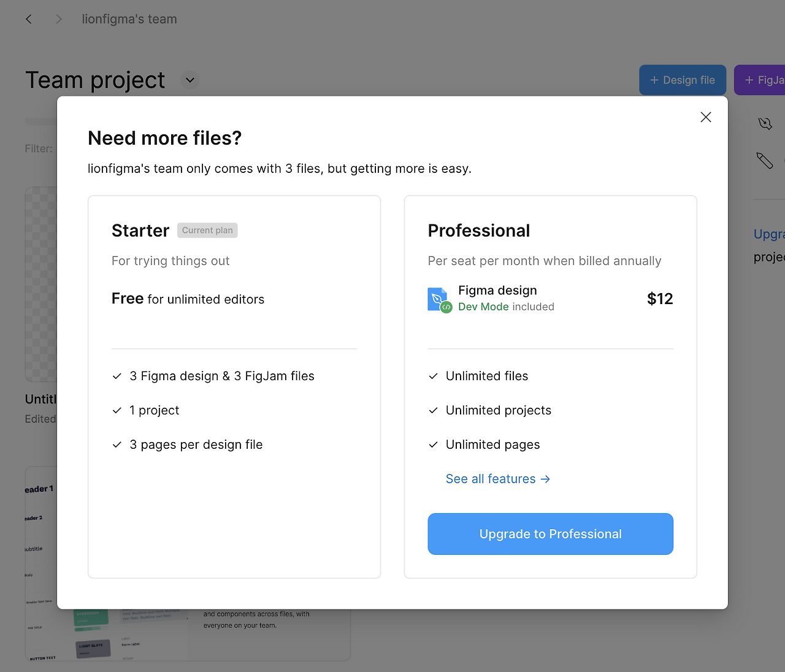Click the checkmark beside Unlimited files
Screen dimensions: 785x672
point(434,376)
